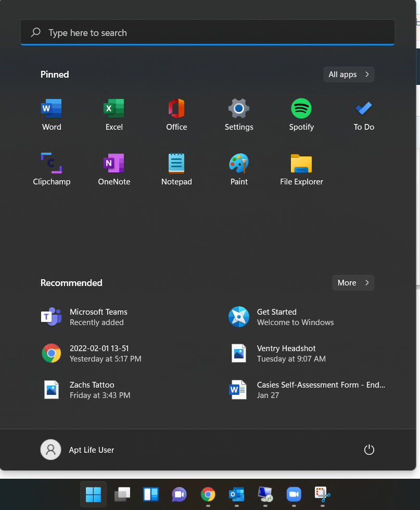Expand the All apps list
420x510 pixels.
349,74
